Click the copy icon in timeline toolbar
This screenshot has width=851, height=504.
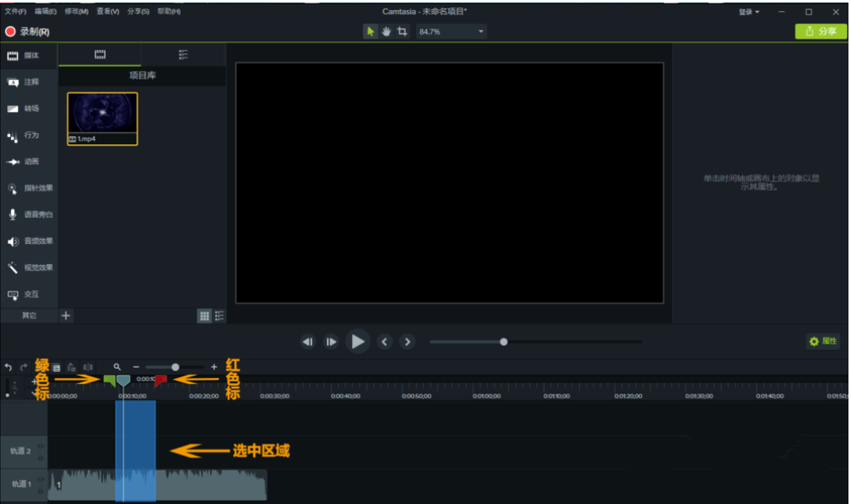(x=57, y=367)
